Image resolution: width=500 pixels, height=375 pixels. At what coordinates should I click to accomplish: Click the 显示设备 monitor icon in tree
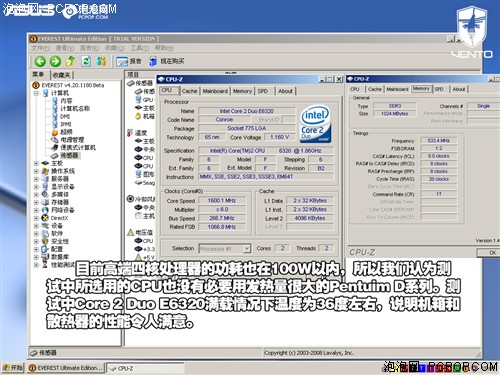(x=45, y=187)
